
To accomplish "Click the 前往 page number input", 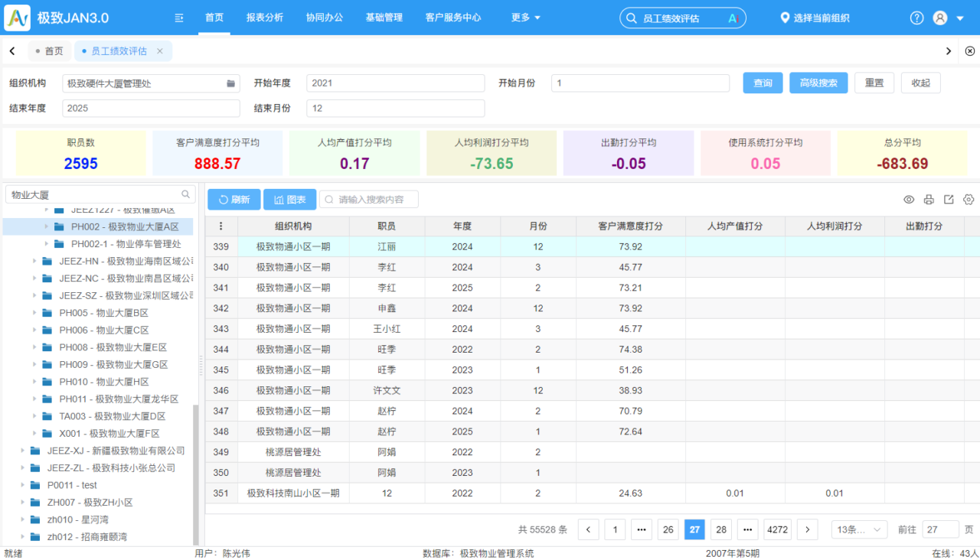I will [941, 529].
